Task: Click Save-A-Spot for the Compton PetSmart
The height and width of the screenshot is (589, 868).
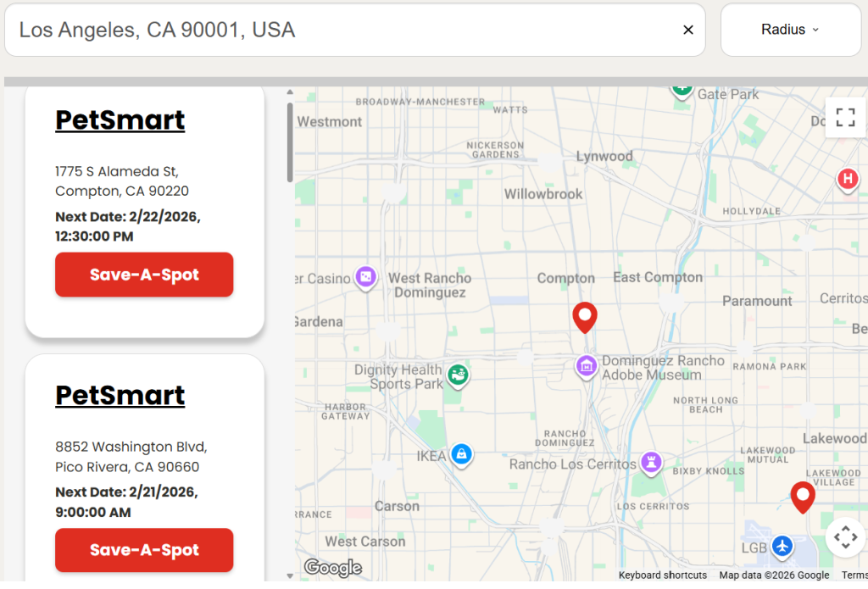Action: point(144,275)
